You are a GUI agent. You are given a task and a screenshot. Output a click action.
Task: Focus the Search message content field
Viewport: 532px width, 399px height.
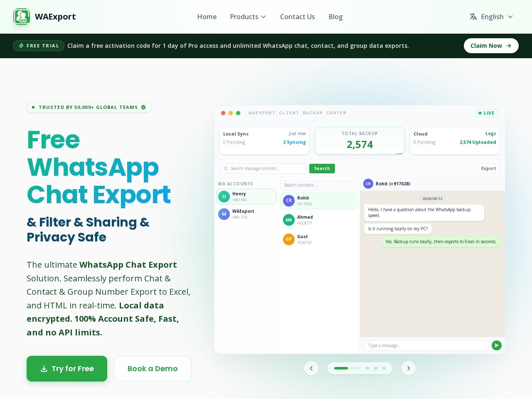tap(263, 168)
